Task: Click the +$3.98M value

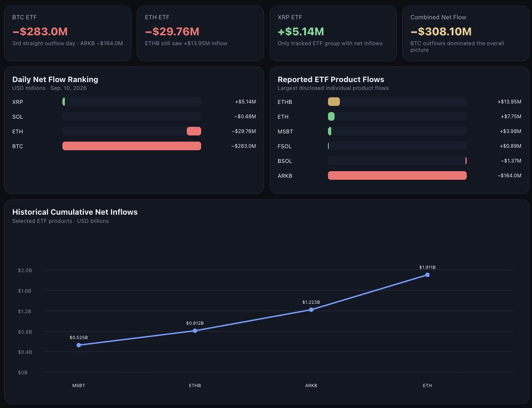Action: tap(511, 131)
